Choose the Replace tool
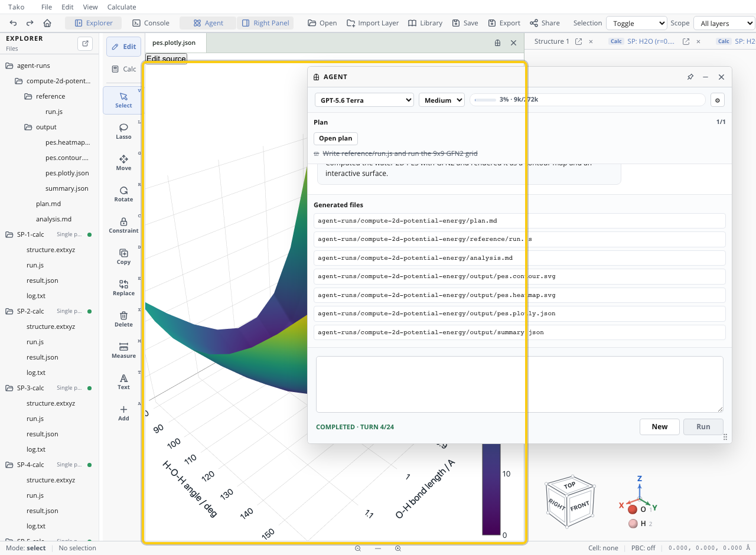The image size is (756, 555). (x=123, y=288)
